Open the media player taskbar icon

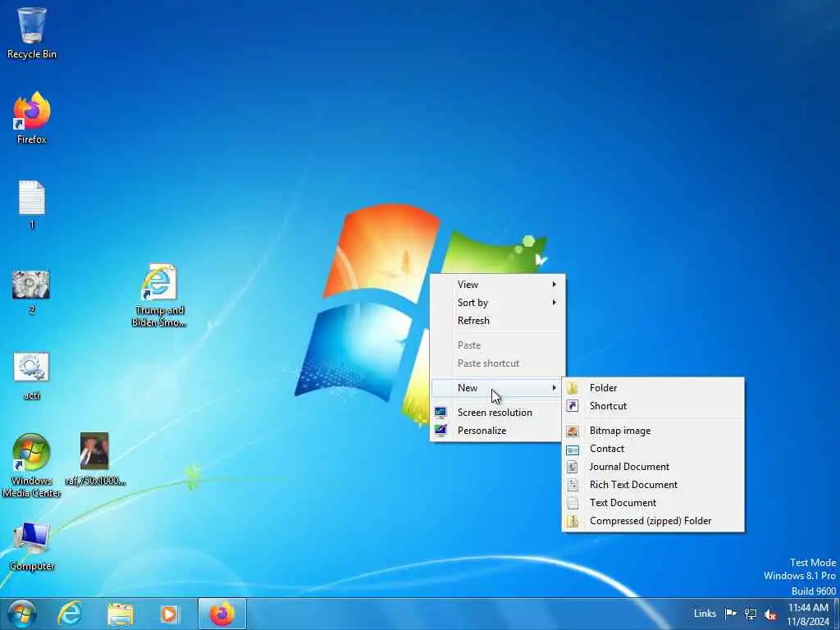(x=170, y=614)
